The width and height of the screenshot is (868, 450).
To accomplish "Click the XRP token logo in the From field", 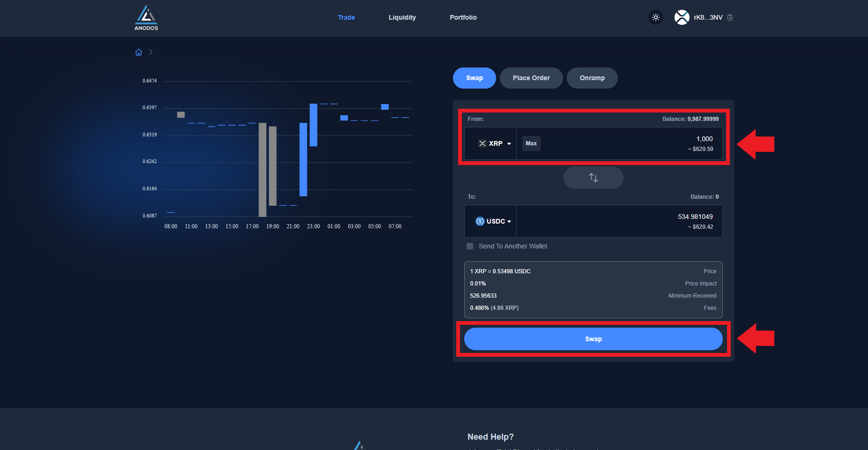I will tap(482, 143).
